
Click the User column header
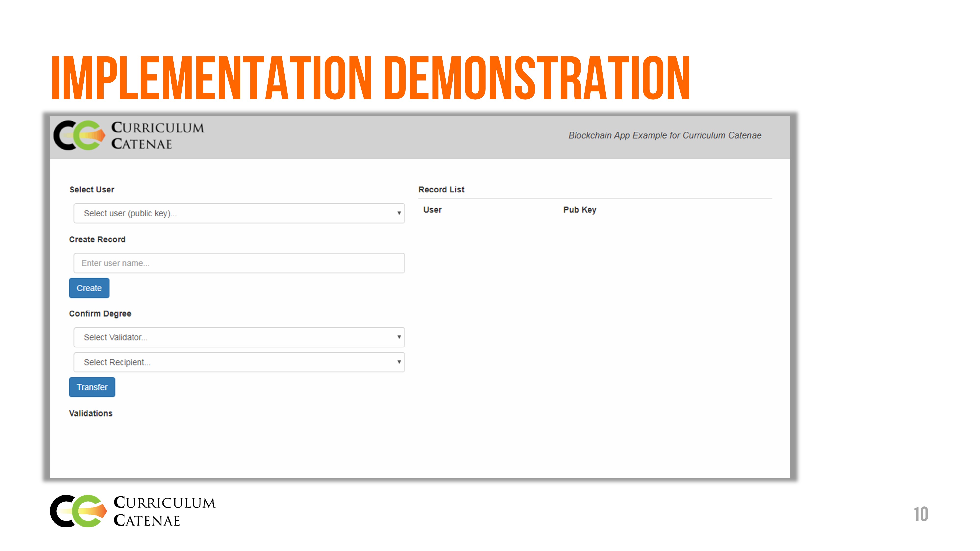pyautogui.click(x=432, y=210)
